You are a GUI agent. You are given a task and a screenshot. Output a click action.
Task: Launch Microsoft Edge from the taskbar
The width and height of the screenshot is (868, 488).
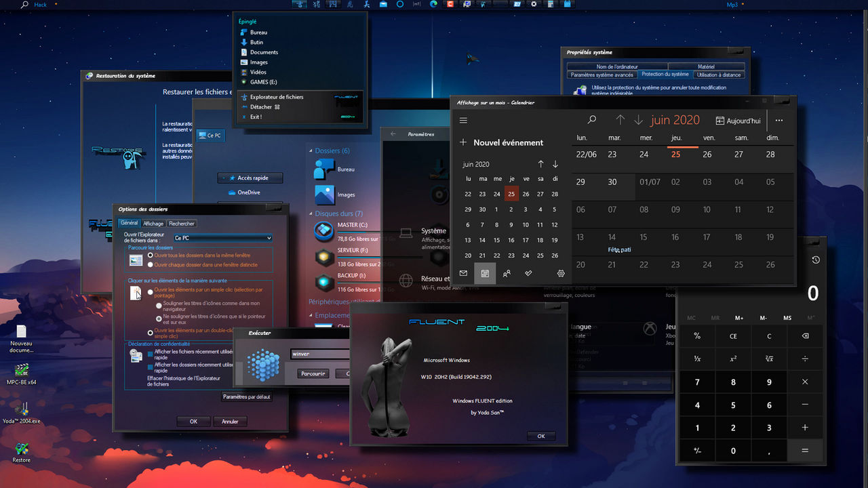pos(433,4)
